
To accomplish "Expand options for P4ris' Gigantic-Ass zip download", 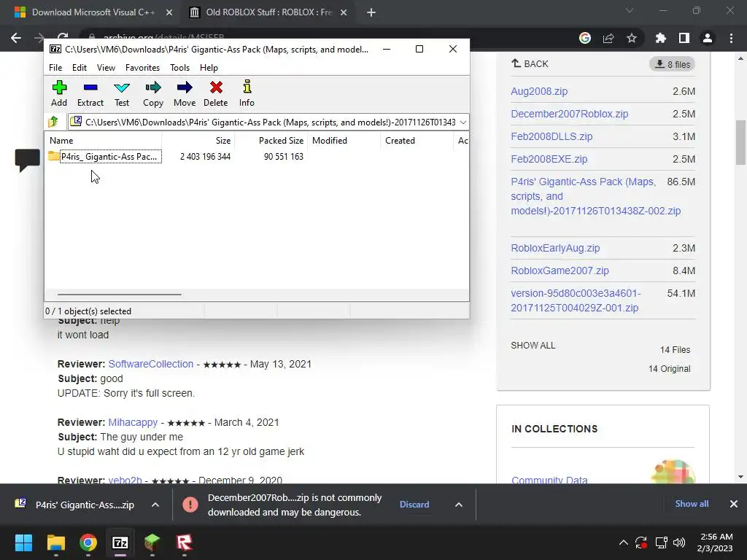I will pyautogui.click(x=155, y=505).
